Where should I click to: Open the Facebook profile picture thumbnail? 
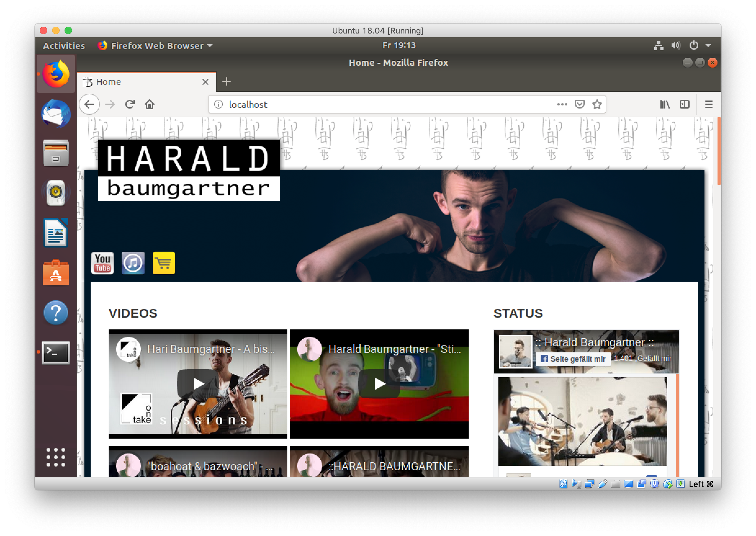click(515, 351)
